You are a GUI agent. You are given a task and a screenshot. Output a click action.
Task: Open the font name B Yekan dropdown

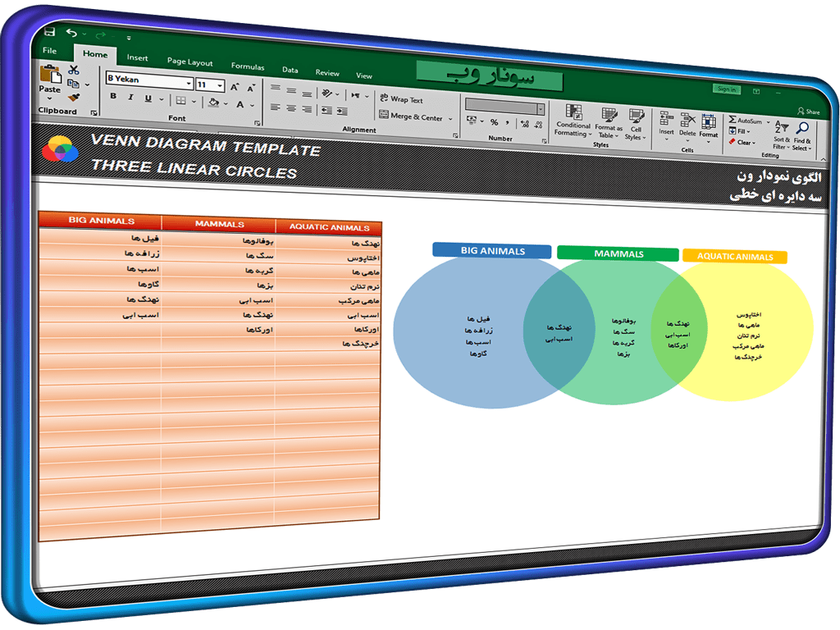[189, 84]
